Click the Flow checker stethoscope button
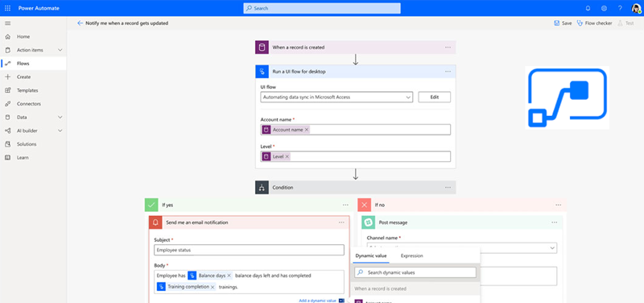This screenshot has height=303, width=644. [x=594, y=23]
